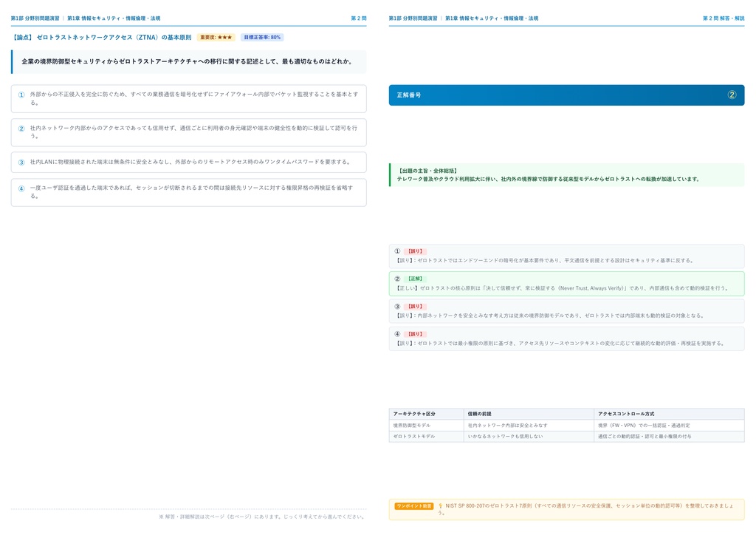Click the 【誤り】 badge on explanation ③

point(415,306)
